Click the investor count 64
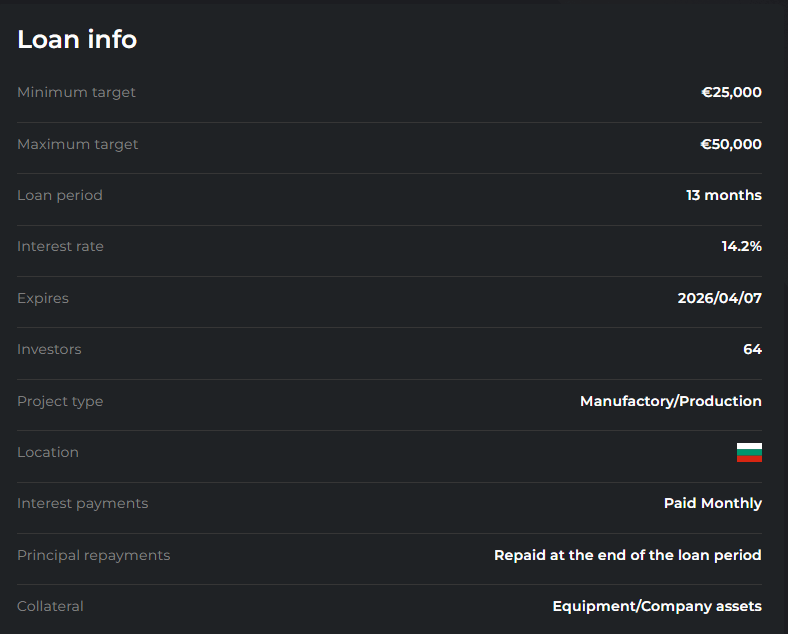788x634 pixels. pyautogui.click(x=752, y=349)
